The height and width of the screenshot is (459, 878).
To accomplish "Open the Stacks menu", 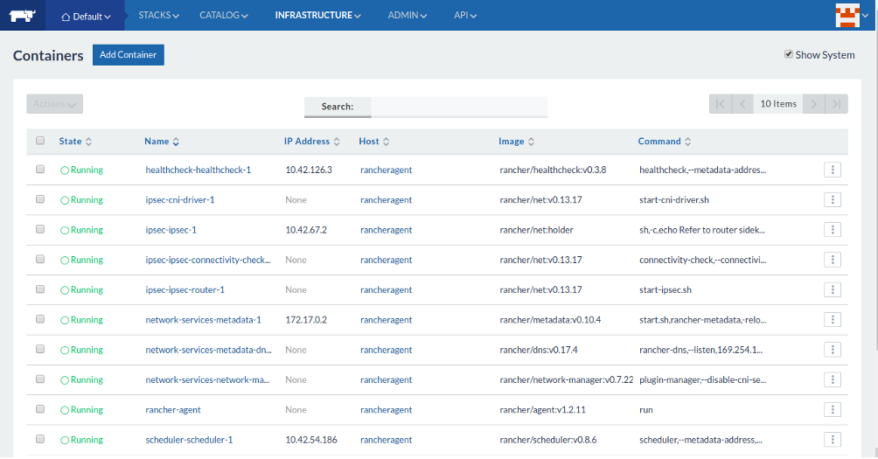I will (x=158, y=16).
